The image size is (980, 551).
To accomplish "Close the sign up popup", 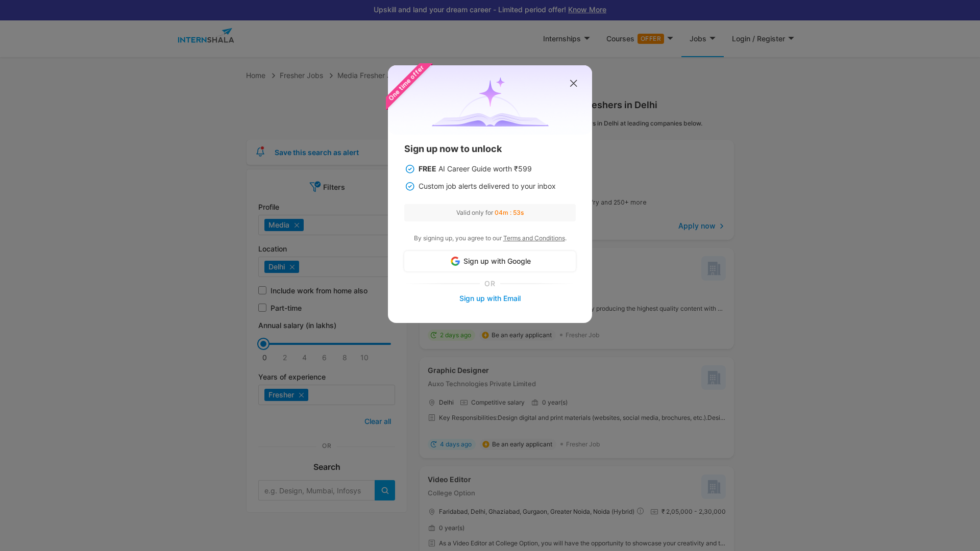I will [573, 83].
